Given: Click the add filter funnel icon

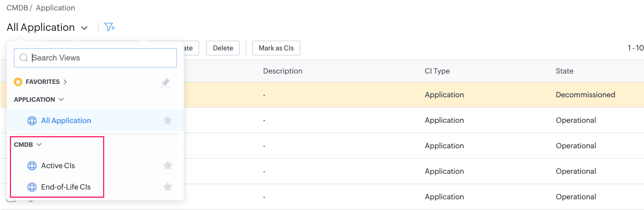Looking at the screenshot, I should 110,27.
